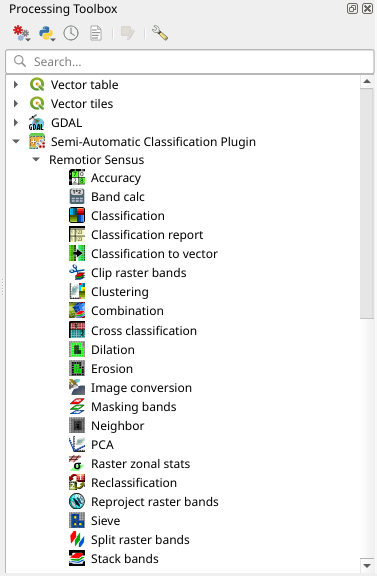Select the Raster zonal stats label

[141, 464]
